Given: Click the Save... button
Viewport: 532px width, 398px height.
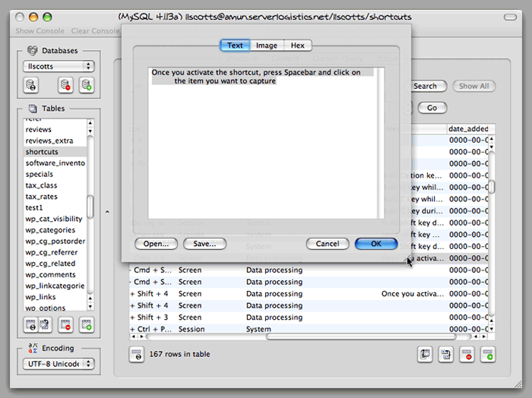Looking at the screenshot, I should (x=204, y=244).
